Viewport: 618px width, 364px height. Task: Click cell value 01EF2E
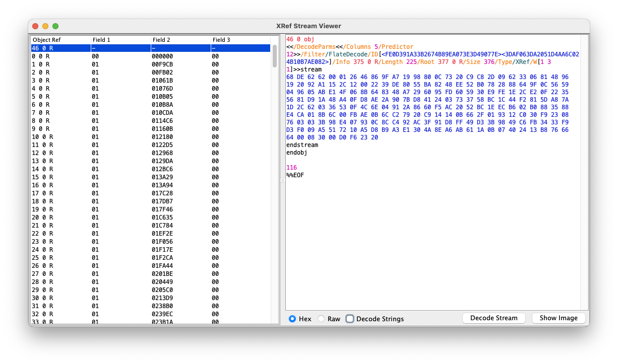click(162, 234)
